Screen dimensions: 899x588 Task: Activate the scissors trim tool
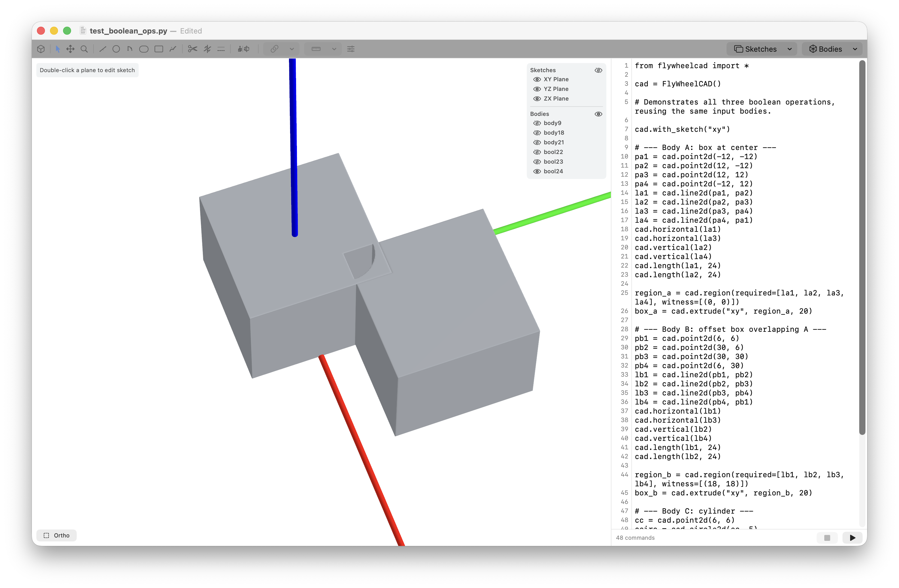point(193,49)
